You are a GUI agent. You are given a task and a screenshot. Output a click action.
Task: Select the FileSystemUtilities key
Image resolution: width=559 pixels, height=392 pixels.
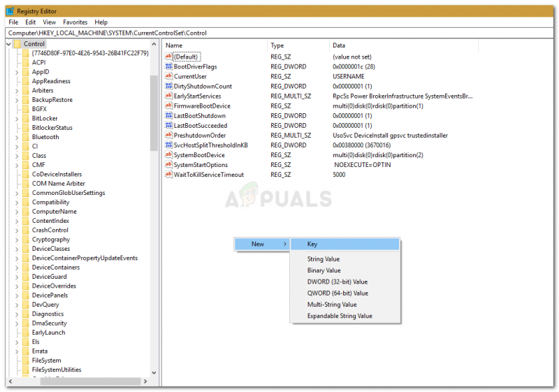click(57, 370)
